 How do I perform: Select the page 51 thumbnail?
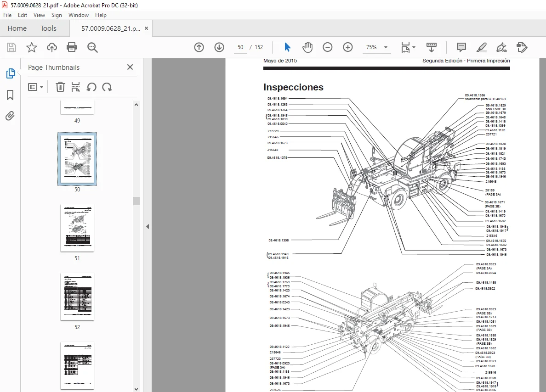click(x=77, y=228)
